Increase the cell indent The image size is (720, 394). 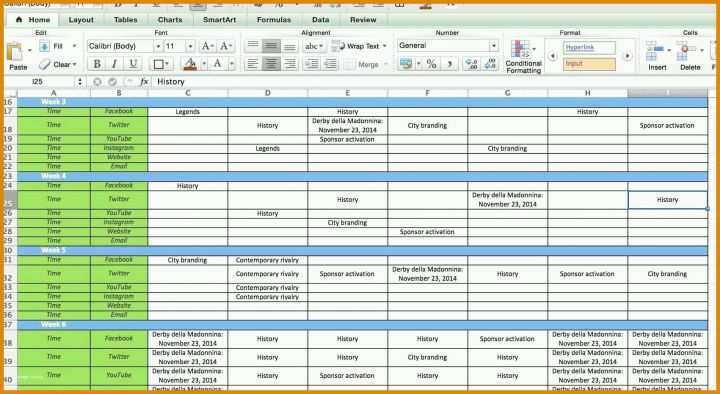click(x=330, y=64)
